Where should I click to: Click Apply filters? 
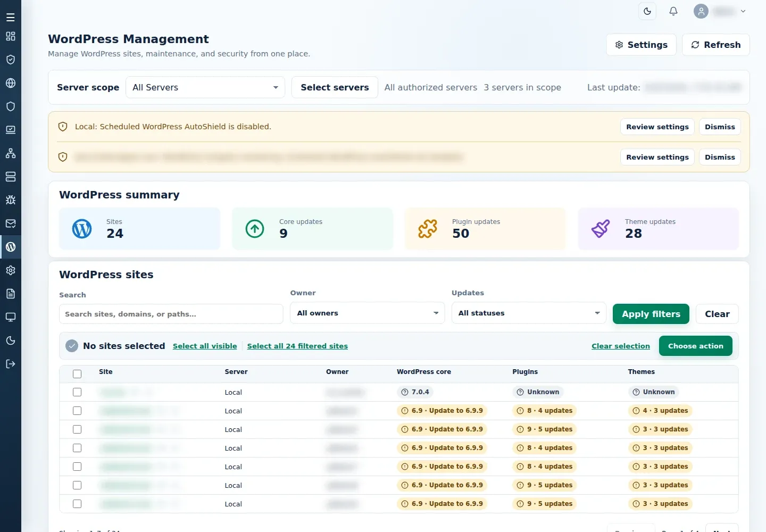[x=651, y=314]
